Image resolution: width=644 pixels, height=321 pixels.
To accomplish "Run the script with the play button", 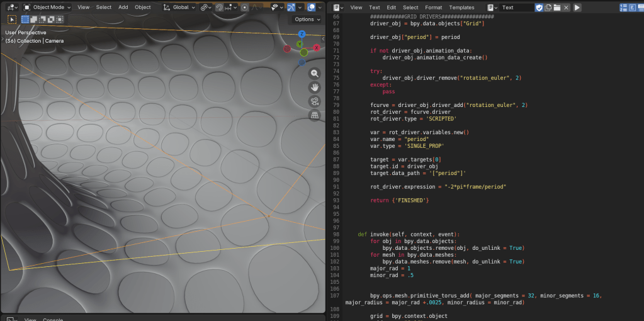I will pos(577,8).
